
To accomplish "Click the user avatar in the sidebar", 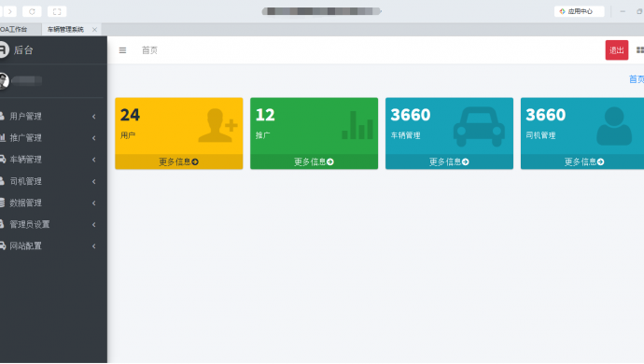I will click(x=4, y=81).
